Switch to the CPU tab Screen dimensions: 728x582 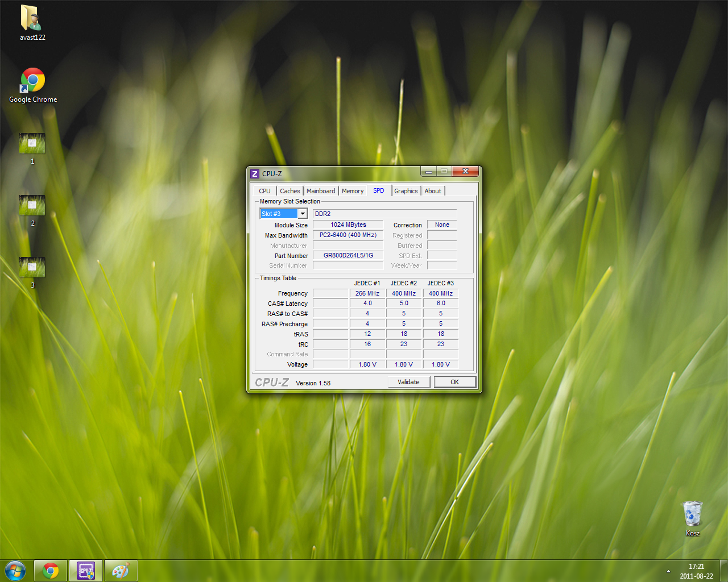click(x=264, y=191)
